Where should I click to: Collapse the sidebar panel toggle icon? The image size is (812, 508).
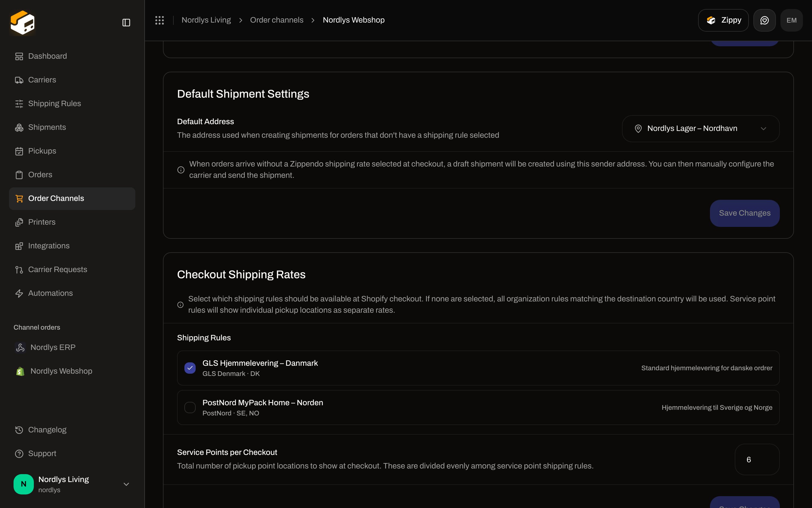pyautogui.click(x=126, y=23)
